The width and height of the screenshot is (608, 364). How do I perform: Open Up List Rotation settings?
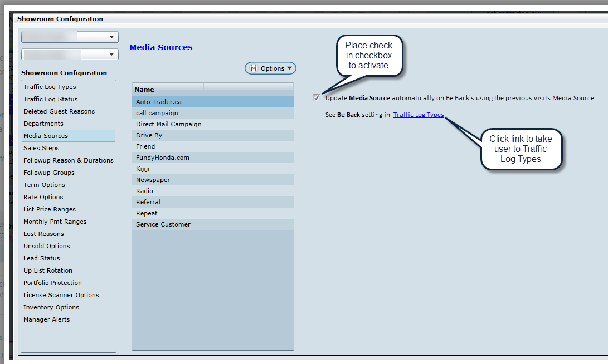pos(48,270)
